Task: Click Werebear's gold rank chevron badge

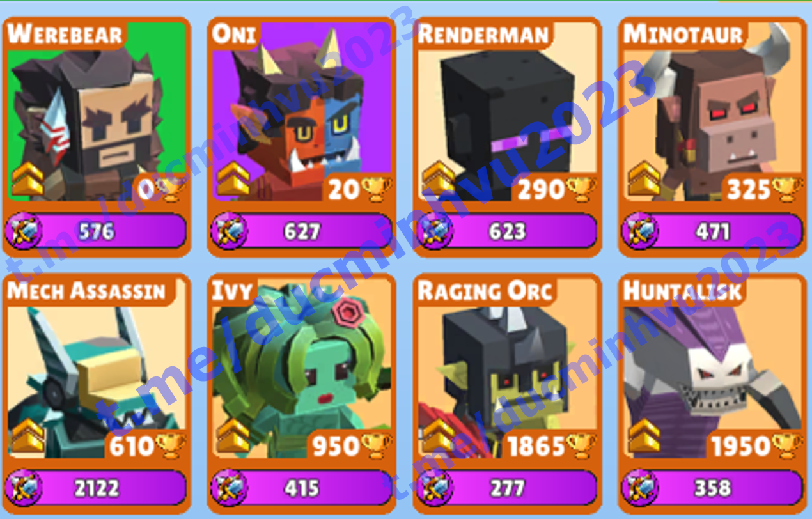Action: (27, 179)
